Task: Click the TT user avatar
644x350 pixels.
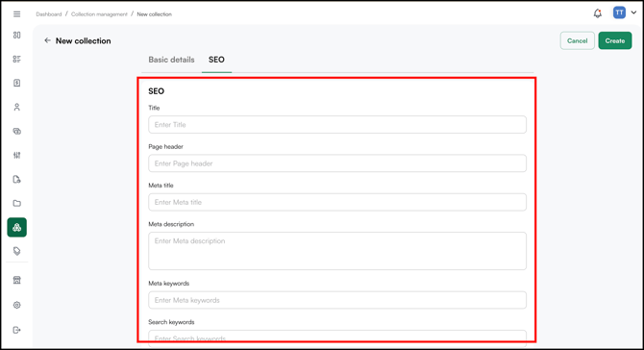Action: [x=619, y=12]
